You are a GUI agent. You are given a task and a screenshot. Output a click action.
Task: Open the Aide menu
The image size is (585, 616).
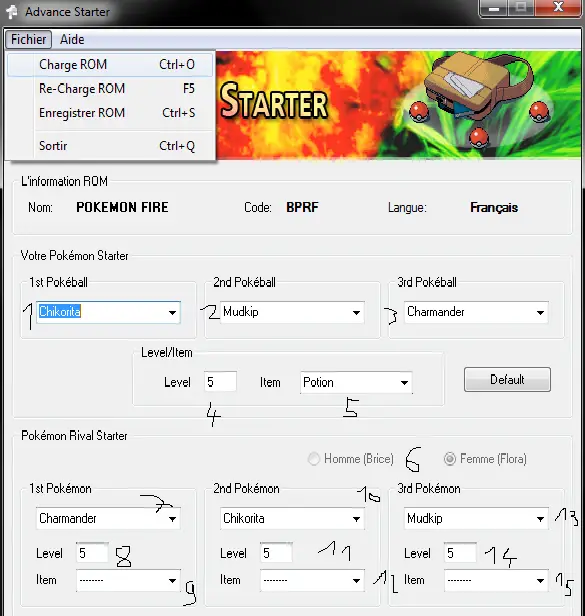tap(72, 39)
